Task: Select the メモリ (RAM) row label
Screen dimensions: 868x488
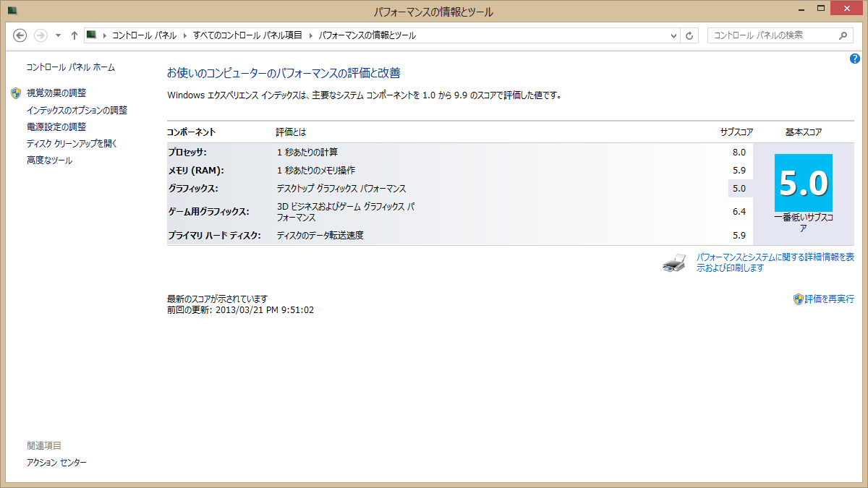Action: [x=196, y=171]
